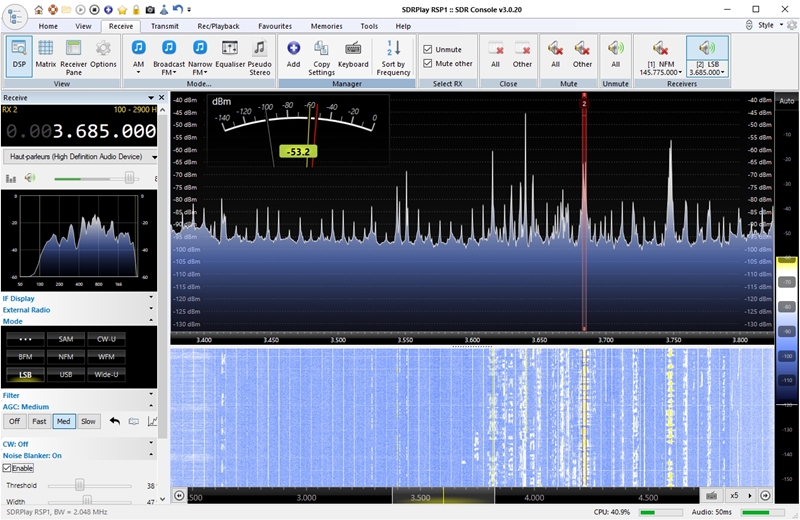Click the audio level bars icon
800x520 pixels.
11,179
